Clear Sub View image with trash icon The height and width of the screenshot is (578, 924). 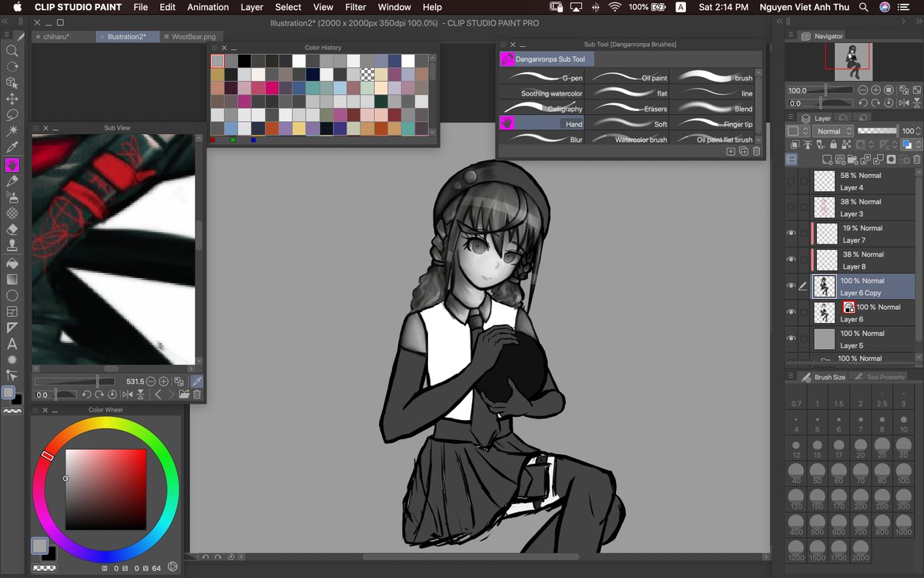point(197,395)
